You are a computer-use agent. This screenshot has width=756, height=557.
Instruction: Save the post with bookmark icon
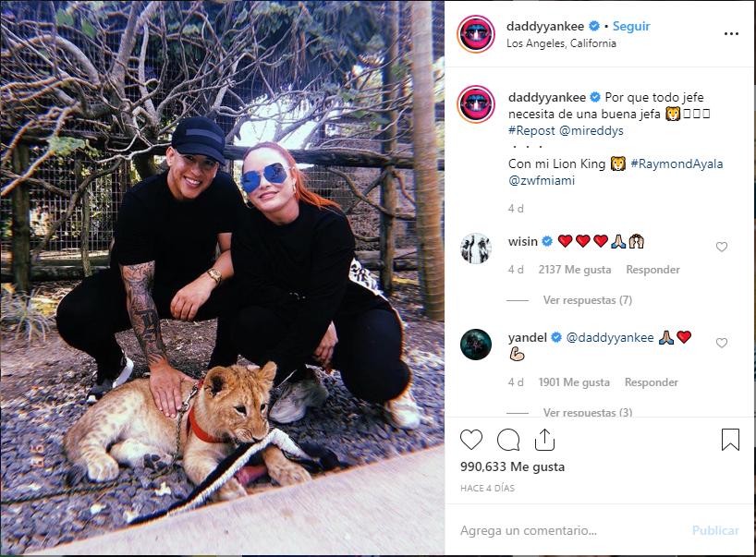click(x=730, y=440)
